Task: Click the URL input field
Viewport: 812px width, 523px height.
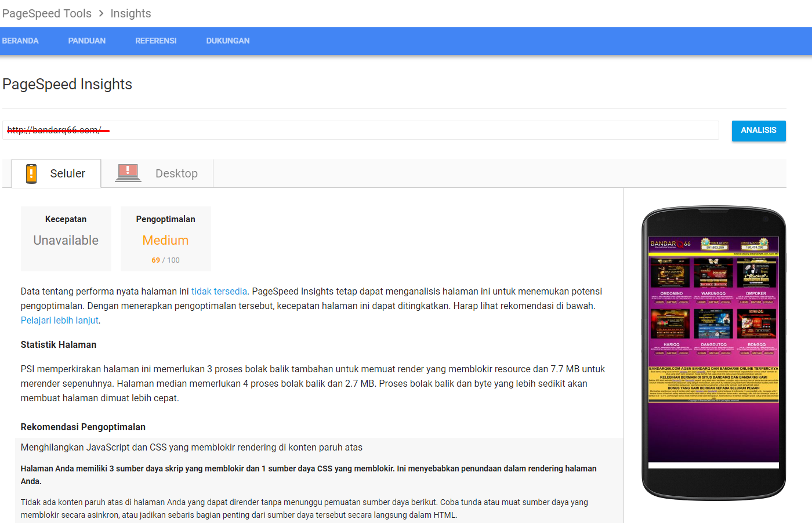Action: click(x=361, y=130)
